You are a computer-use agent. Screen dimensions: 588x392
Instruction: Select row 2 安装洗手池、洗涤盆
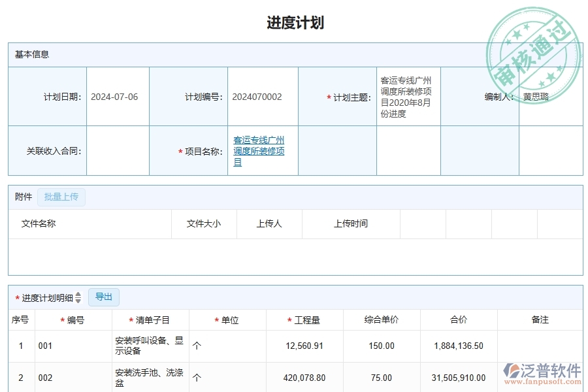pyautogui.click(x=149, y=378)
